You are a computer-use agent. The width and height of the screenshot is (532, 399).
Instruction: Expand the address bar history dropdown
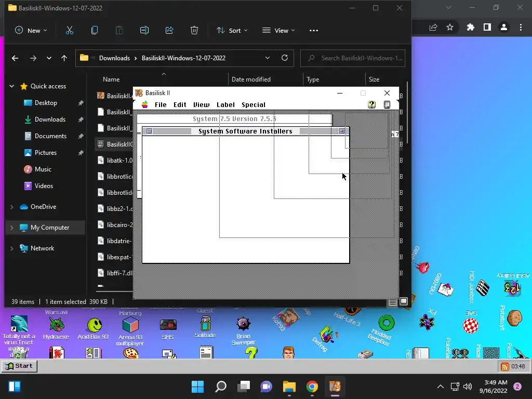268,58
